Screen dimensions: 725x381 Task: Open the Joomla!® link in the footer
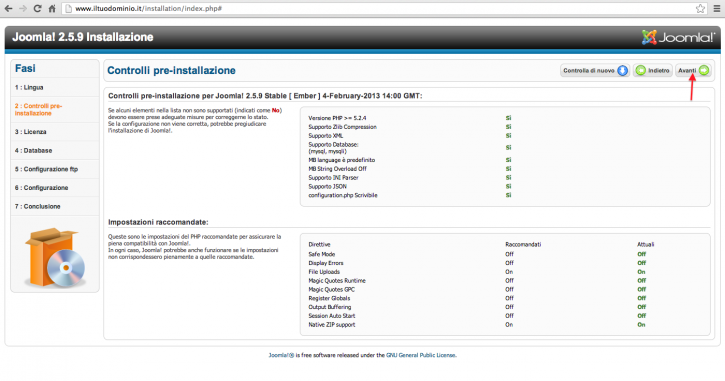click(281, 355)
